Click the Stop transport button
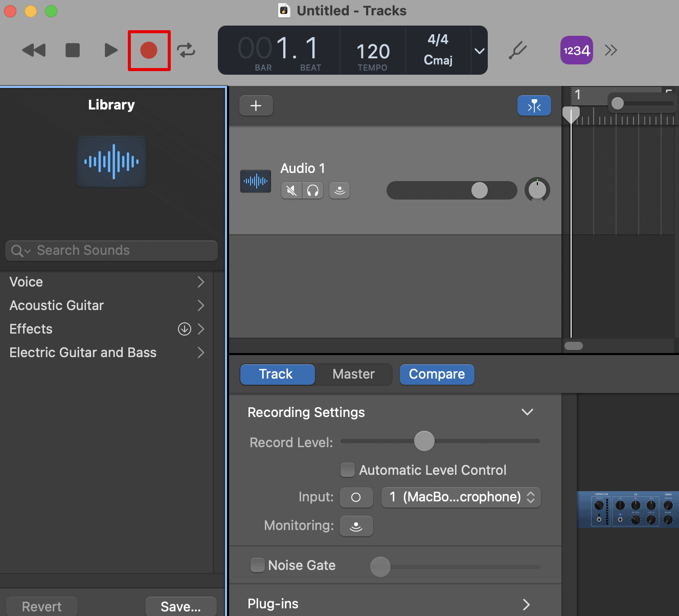 click(x=73, y=50)
